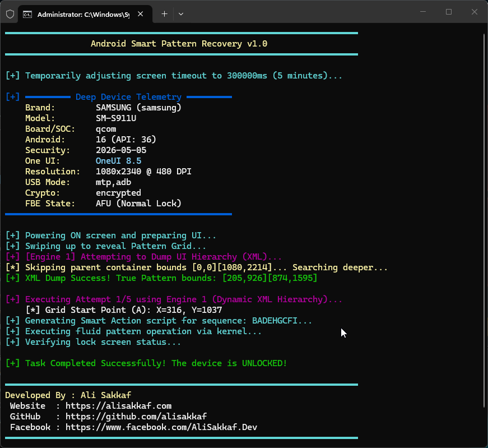
Task: Open the facebook.com/AliSakkaf.Dev link
Action: click(x=161, y=427)
